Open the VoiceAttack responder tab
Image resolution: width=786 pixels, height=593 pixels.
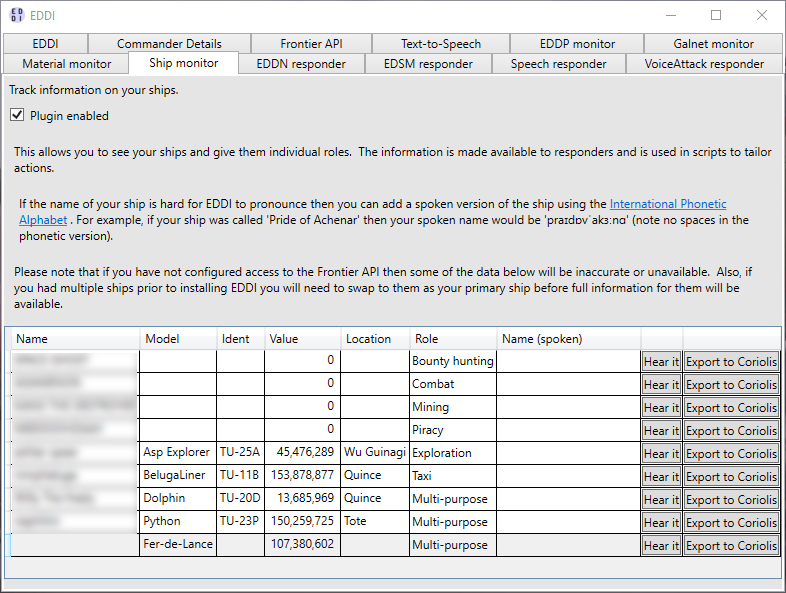704,64
